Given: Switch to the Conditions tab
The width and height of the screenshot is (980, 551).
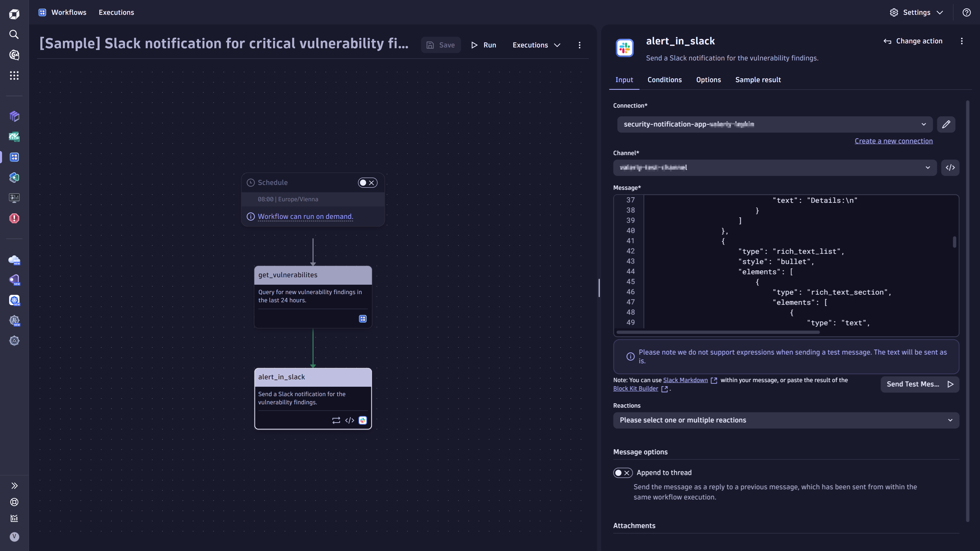Looking at the screenshot, I should point(665,80).
